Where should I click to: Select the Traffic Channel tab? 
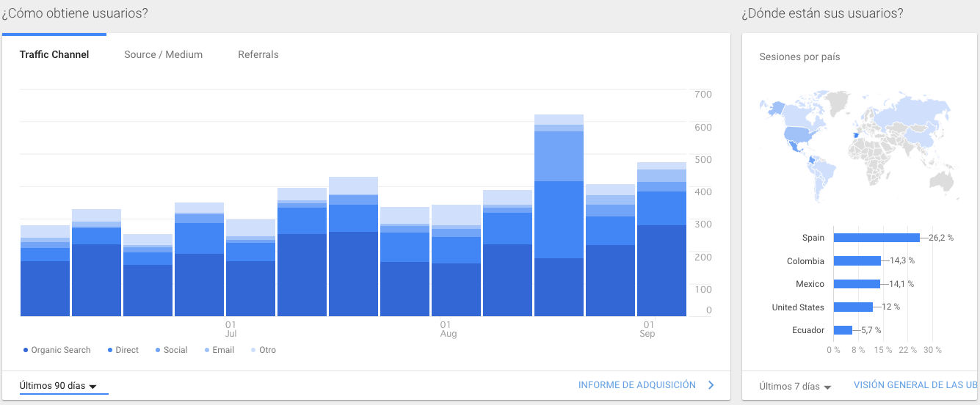[x=54, y=55]
